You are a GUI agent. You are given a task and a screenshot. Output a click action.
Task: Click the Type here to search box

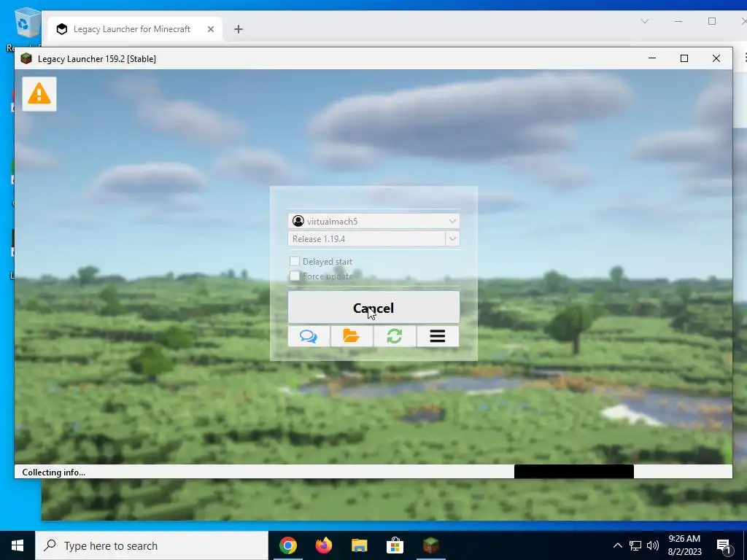point(152,545)
